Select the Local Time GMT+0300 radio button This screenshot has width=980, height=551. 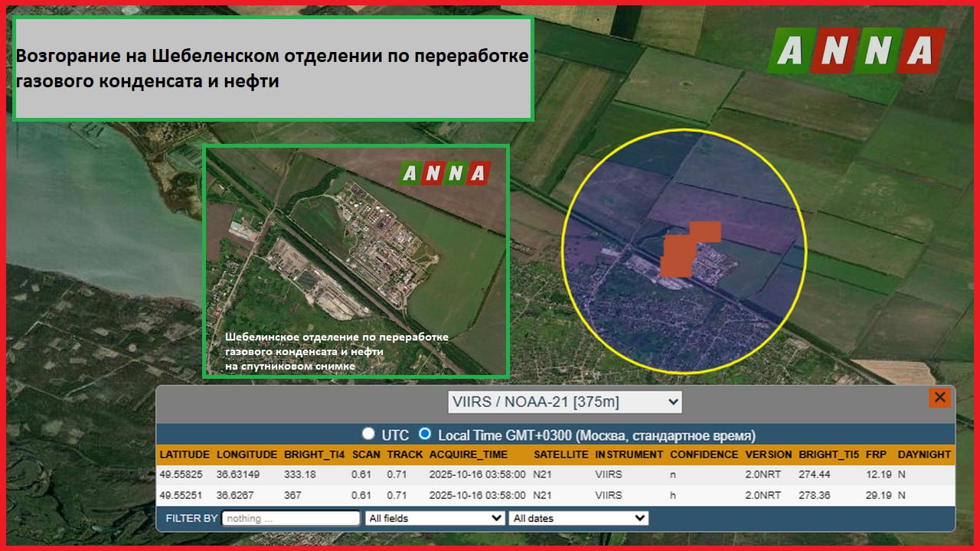pyautogui.click(x=425, y=434)
